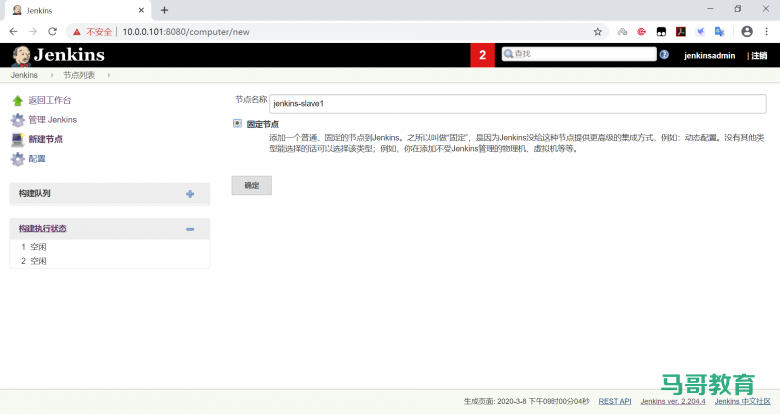Open the Chrome profile avatar icon

747,31
